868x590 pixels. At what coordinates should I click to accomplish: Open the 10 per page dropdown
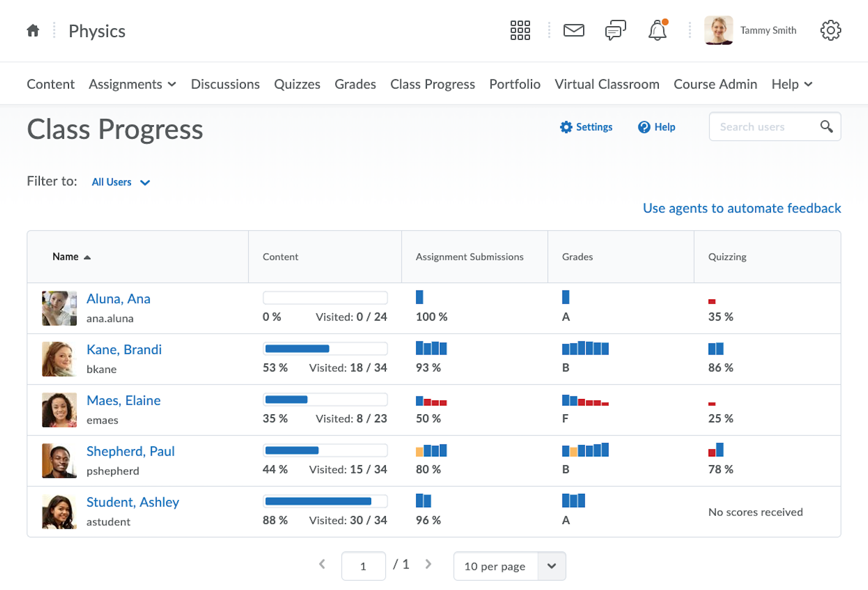click(x=509, y=566)
